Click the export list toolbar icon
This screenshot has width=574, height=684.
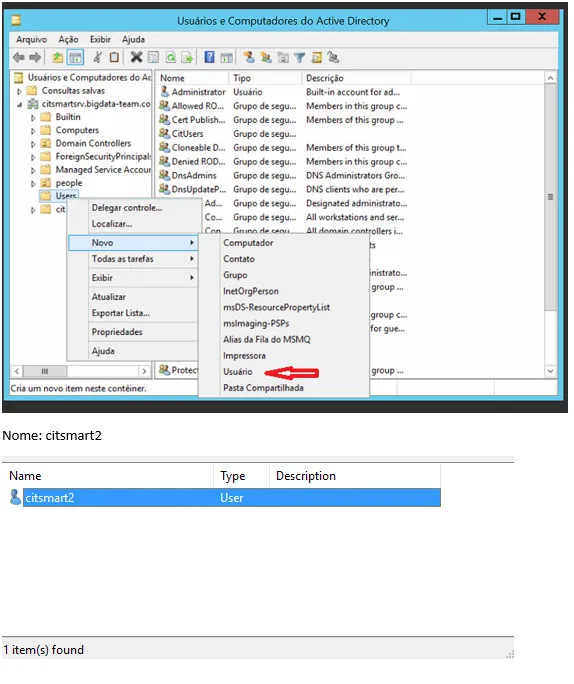(x=187, y=57)
